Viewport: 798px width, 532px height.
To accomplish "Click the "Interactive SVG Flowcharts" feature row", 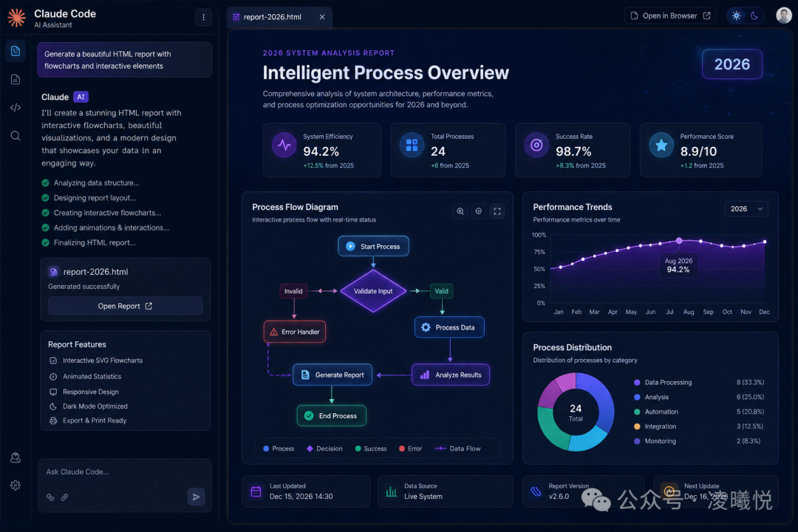I will 95,361.
